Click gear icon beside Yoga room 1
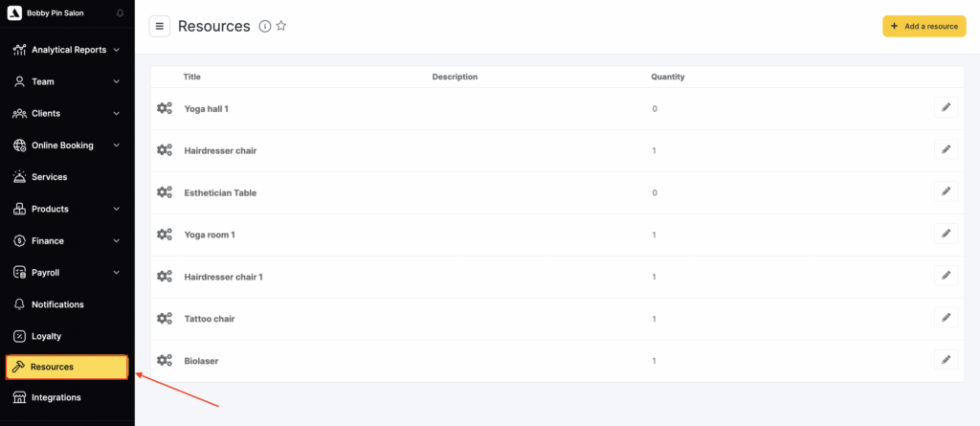980x426 pixels. pos(165,235)
